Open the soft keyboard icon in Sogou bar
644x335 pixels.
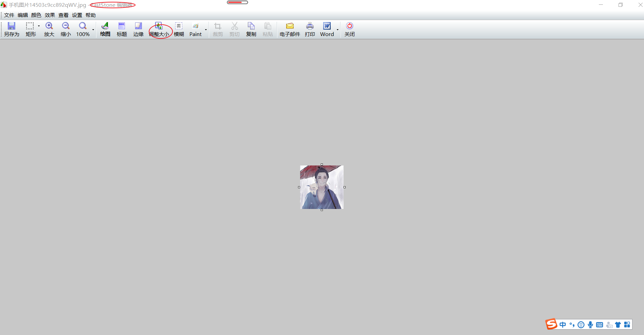(600, 325)
